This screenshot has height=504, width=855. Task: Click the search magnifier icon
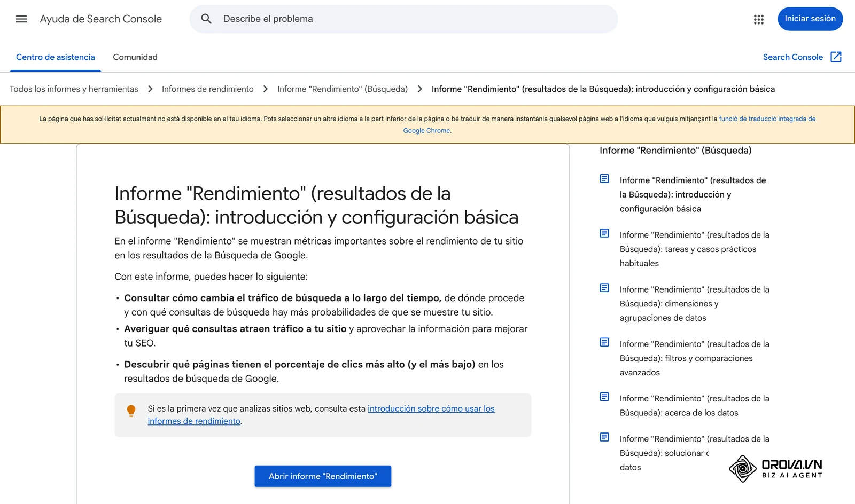[x=206, y=19]
